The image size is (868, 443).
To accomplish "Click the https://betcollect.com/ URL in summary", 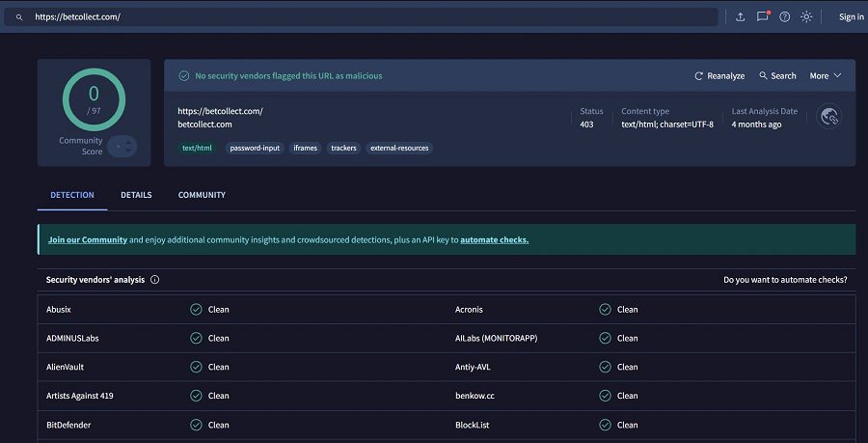I will point(220,111).
